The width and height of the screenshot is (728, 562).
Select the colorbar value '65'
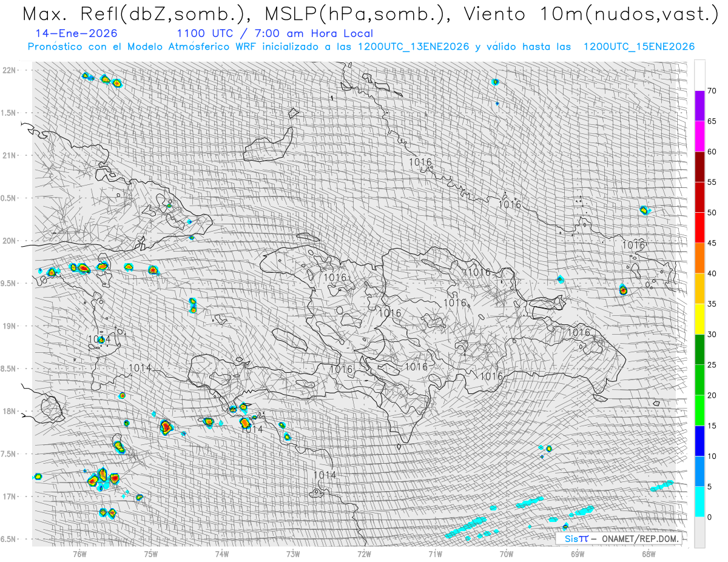(x=712, y=121)
